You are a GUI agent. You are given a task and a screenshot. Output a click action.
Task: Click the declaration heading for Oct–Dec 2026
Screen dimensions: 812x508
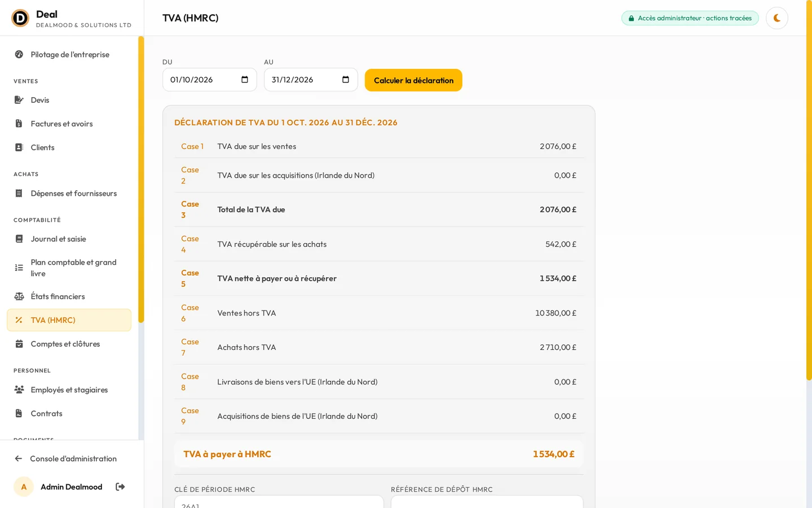(286, 122)
